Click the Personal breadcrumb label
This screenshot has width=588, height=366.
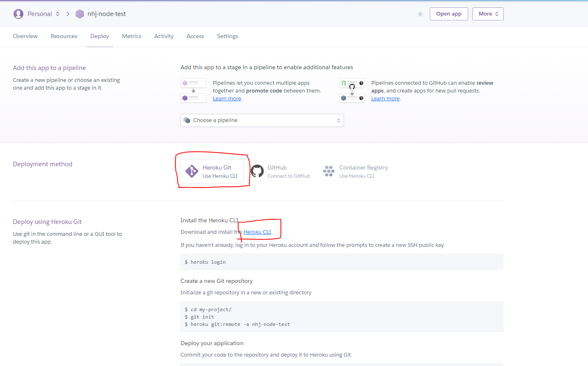pos(40,14)
